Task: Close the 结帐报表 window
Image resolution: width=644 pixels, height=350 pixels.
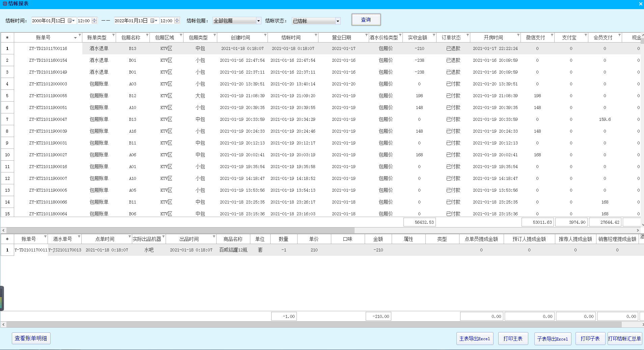Action: pyautogui.click(x=640, y=4)
